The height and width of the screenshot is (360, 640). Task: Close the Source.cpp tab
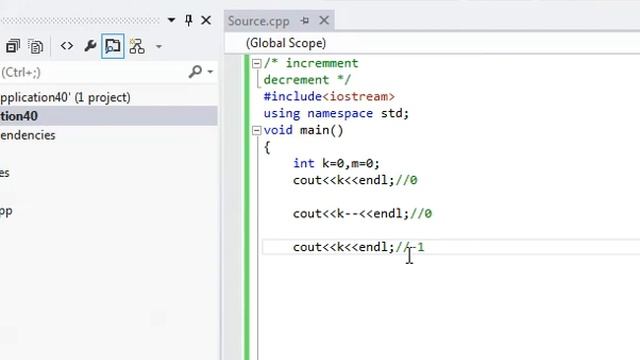(324, 20)
